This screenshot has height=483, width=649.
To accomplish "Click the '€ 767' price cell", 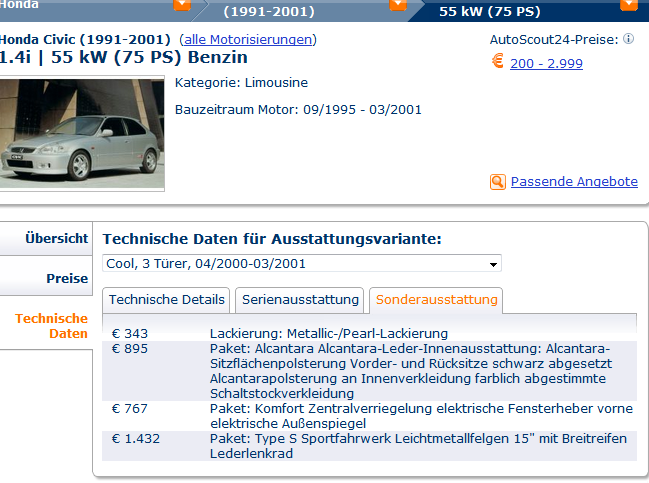I will tap(130, 409).
